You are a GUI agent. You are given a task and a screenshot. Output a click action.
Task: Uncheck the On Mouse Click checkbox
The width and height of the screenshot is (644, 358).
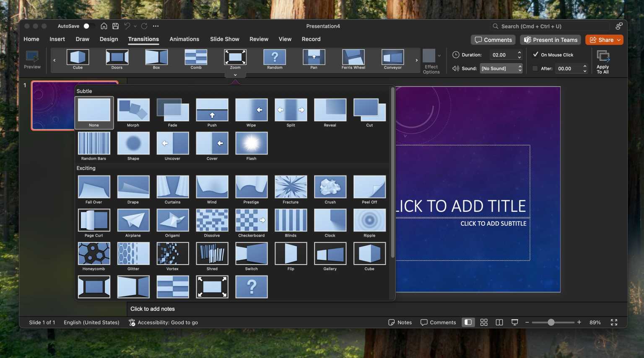coord(535,54)
